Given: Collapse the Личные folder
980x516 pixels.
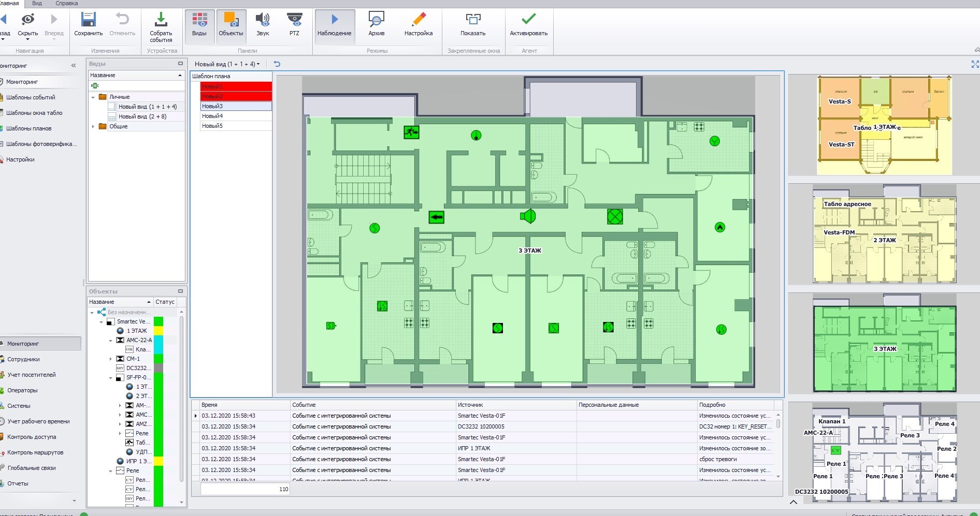Looking at the screenshot, I should 93,97.
